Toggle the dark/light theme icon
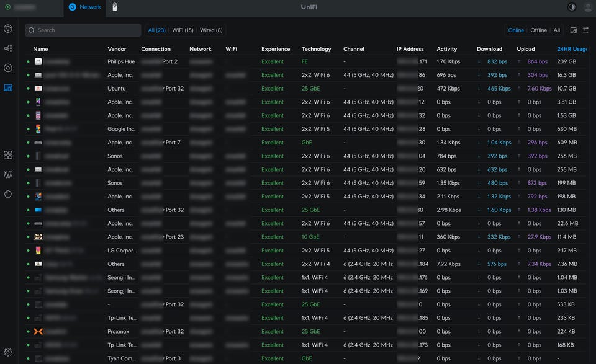The height and width of the screenshot is (364, 596). (572, 7)
